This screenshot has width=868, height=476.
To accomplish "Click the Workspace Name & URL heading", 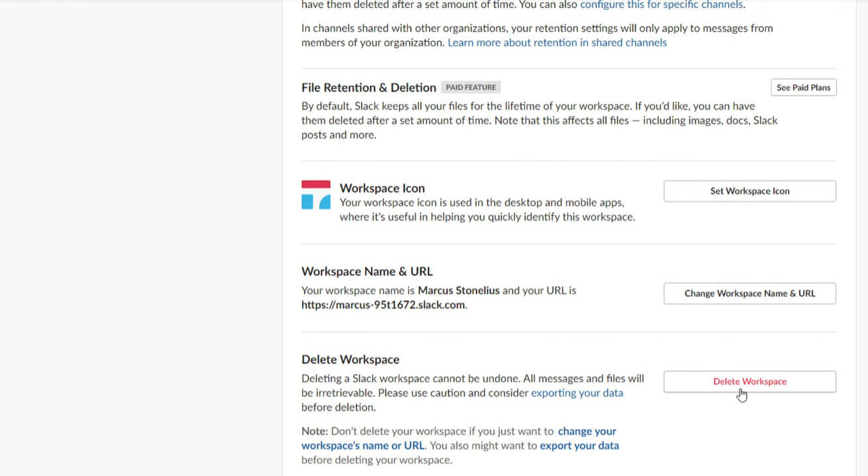I will point(367,271).
